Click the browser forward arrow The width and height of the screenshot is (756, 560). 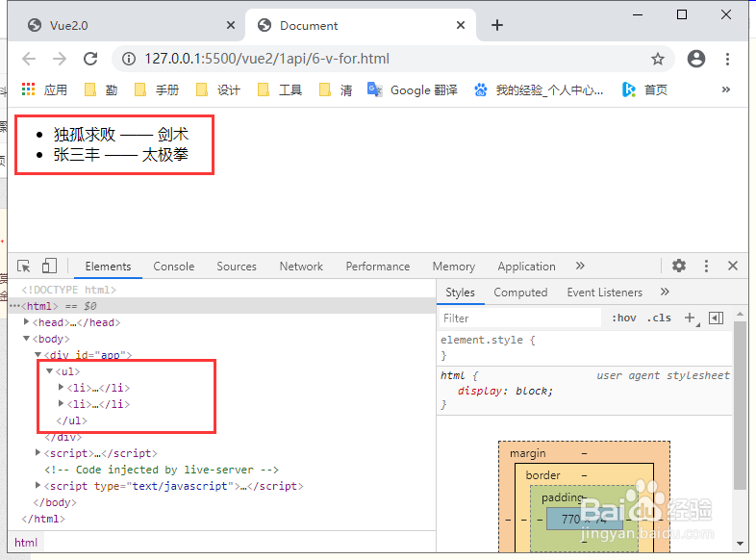[x=60, y=59]
